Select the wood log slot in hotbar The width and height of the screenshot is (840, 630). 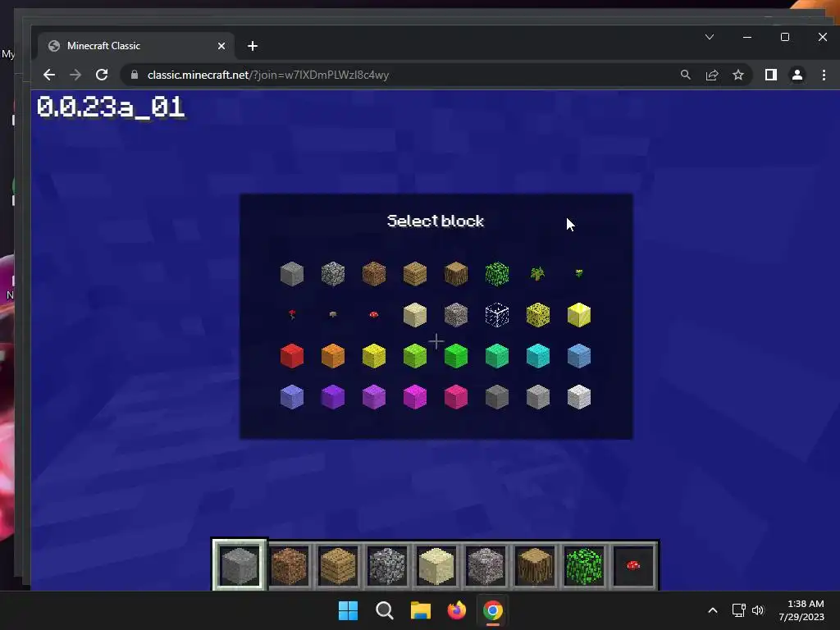point(535,566)
